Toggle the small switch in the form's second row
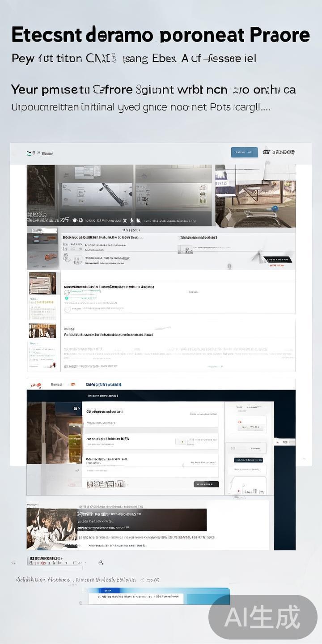Viewport: 322px width, 644px height. pyautogui.click(x=180, y=441)
